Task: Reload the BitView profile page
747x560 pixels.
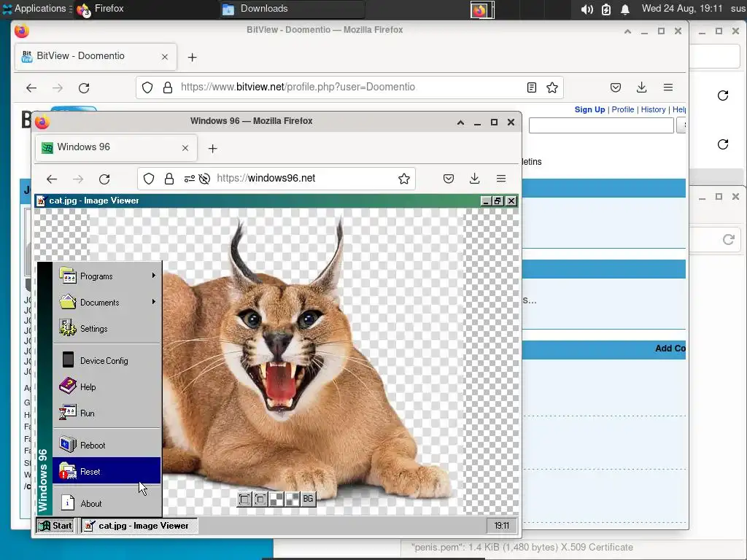Action: 84,87
